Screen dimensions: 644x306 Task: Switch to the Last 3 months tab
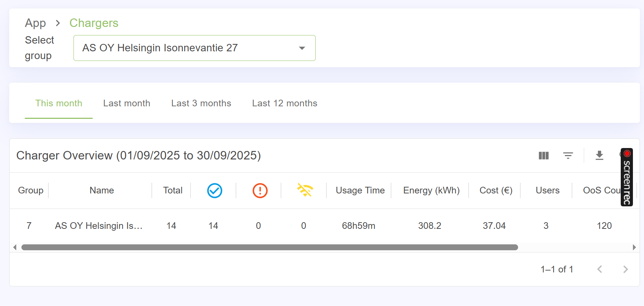click(x=201, y=103)
